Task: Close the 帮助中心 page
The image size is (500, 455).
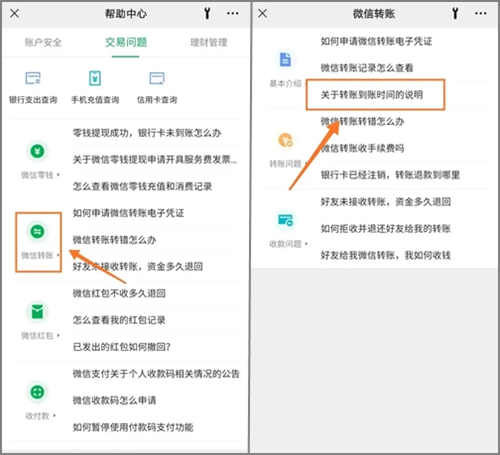Action: 14,14
